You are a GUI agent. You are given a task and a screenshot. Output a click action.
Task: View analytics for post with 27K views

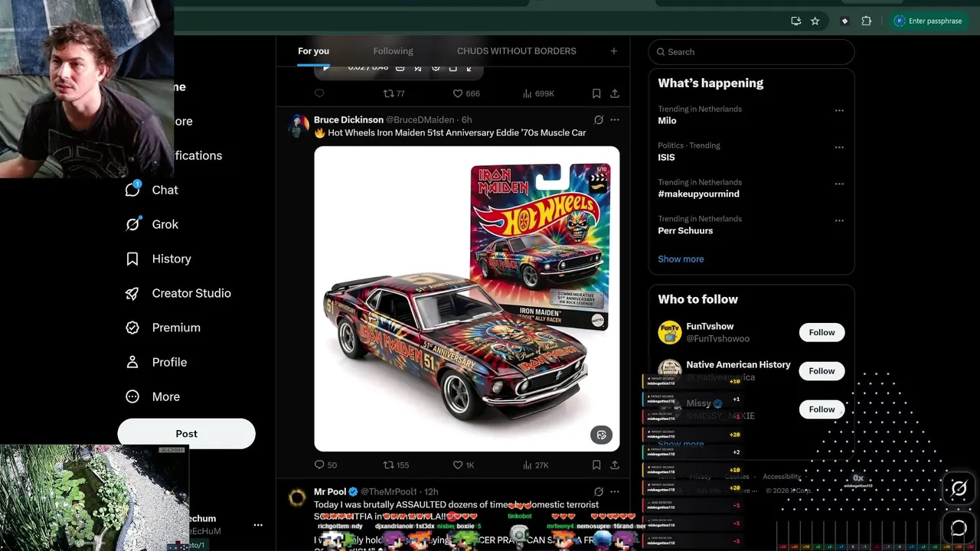click(535, 465)
